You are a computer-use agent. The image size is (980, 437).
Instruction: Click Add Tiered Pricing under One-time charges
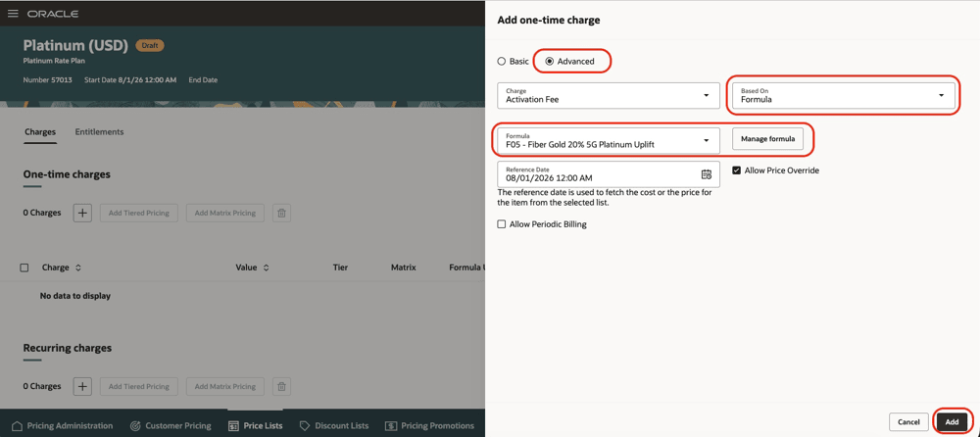click(139, 213)
